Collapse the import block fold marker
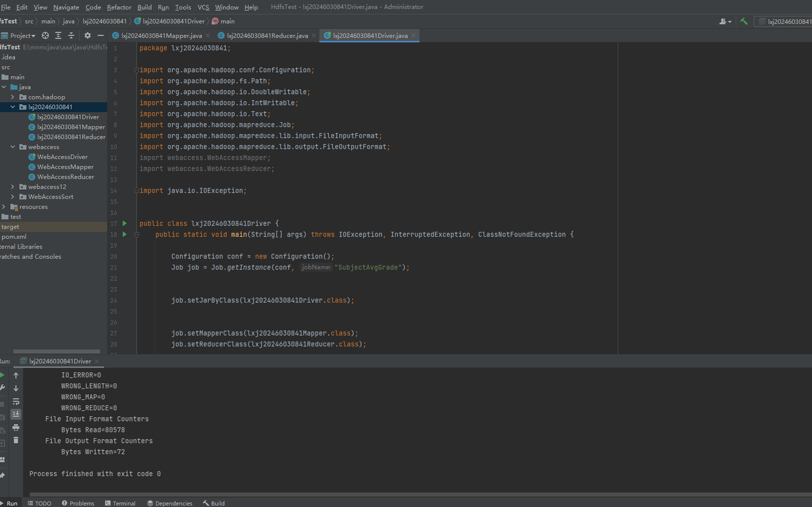The width and height of the screenshot is (812, 507). pos(136,70)
